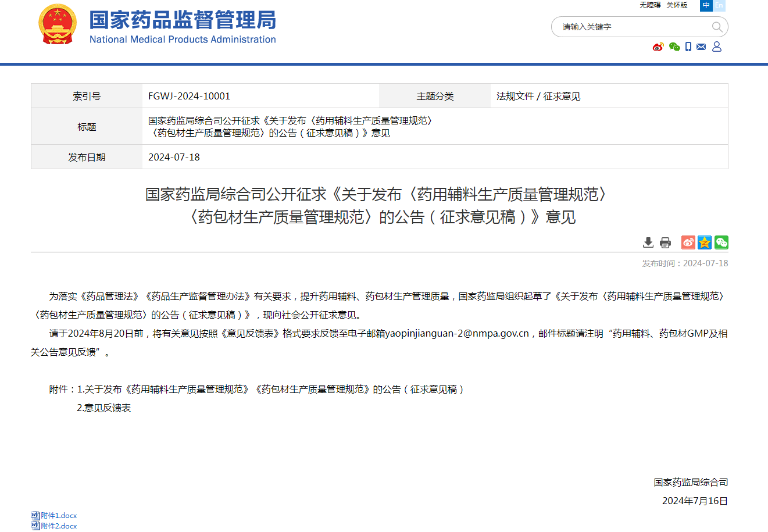
Task: Click the national emblem logo
Action: [58, 24]
